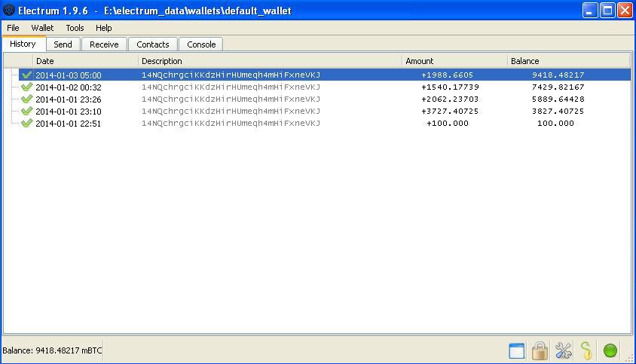Grab the window size grip corner
The width and height of the screenshot is (636, 364).
pyautogui.click(x=629, y=357)
